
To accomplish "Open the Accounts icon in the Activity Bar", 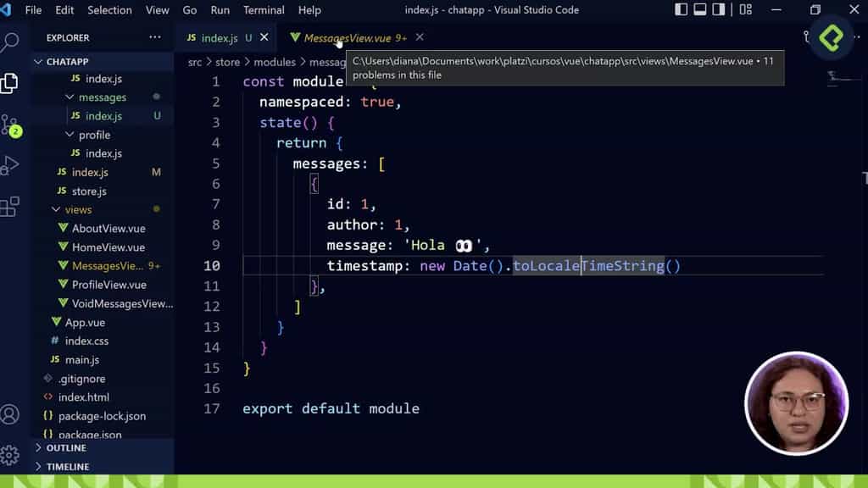I will pos(10,415).
